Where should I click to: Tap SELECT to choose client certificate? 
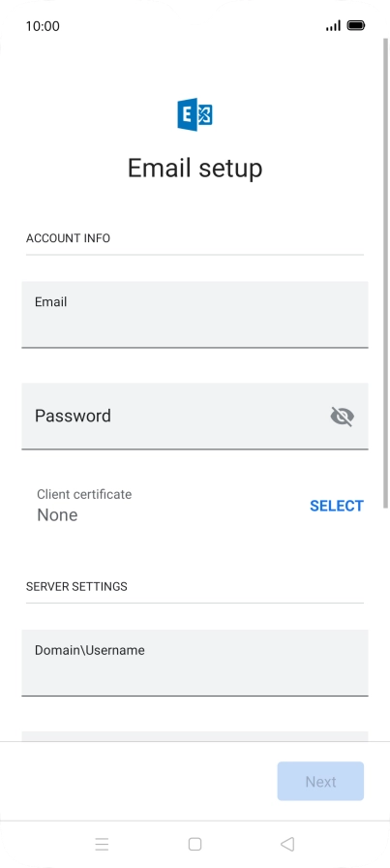pos(337,506)
